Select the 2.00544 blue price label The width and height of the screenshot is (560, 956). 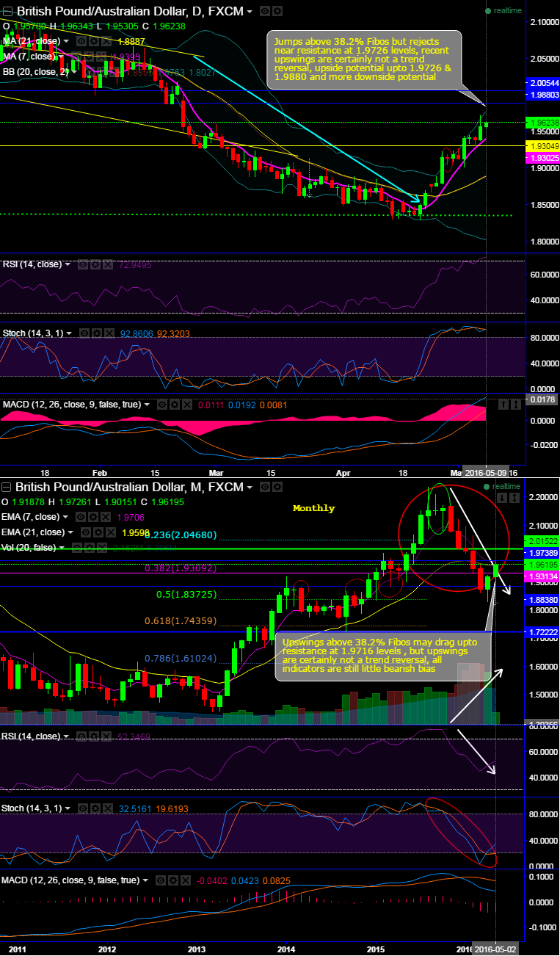coord(544,83)
